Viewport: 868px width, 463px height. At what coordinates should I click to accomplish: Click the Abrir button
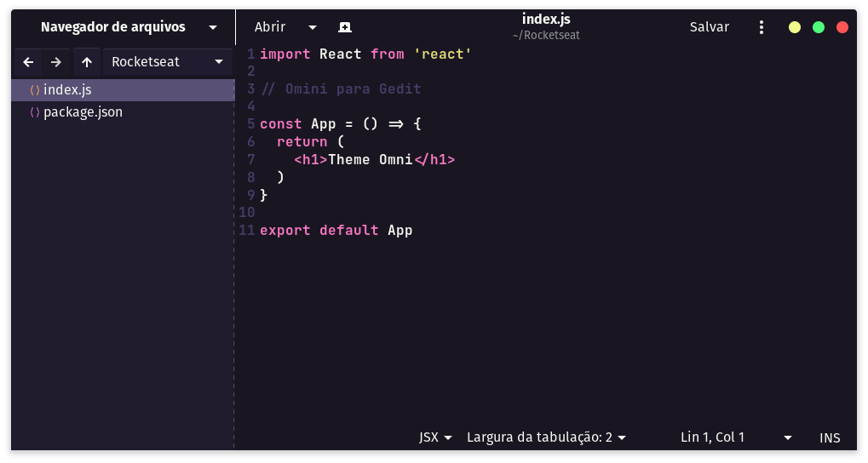pos(270,27)
